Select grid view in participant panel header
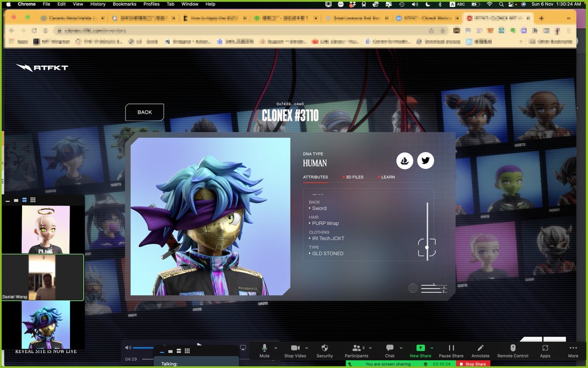Image resolution: width=588 pixels, height=368 pixels. (33, 200)
